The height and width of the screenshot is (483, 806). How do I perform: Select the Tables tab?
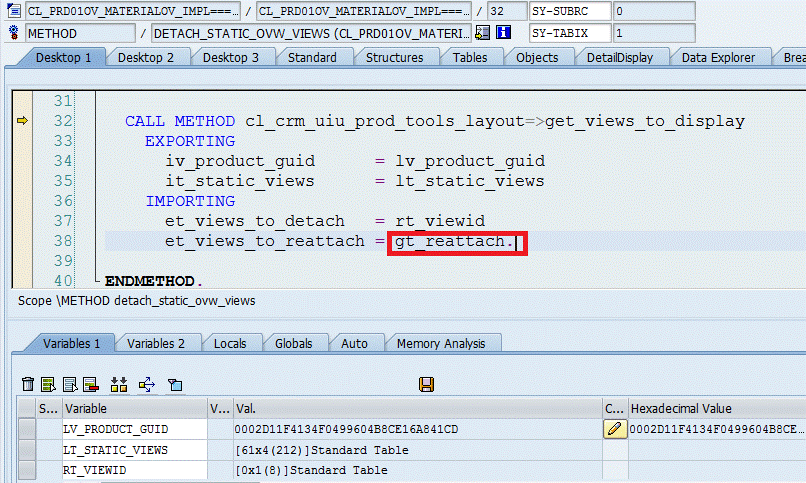click(x=470, y=58)
